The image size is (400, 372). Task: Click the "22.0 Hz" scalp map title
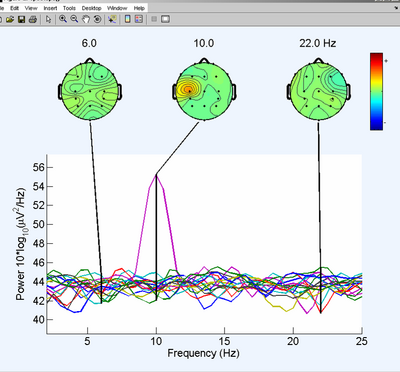[318, 43]
